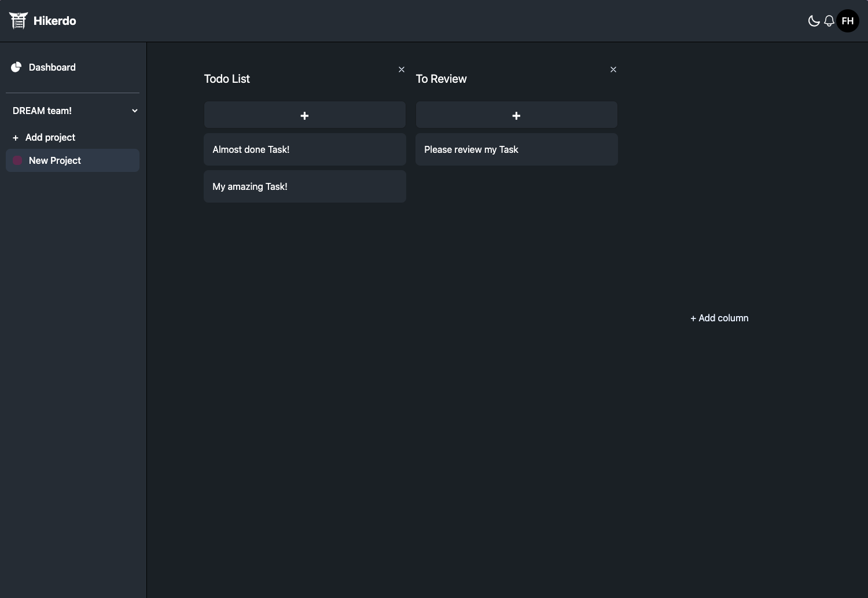Open notifications bell icon
The image size is (868, 598).
tap(829, 21)
